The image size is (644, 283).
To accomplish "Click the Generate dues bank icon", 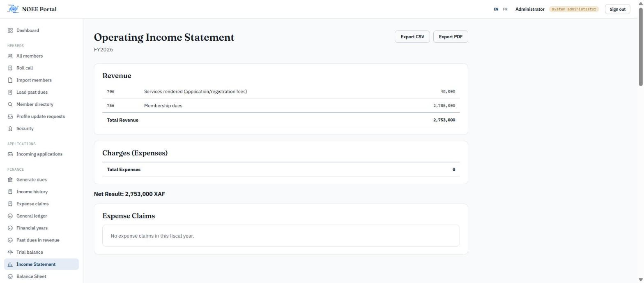I will pos(10,180).
